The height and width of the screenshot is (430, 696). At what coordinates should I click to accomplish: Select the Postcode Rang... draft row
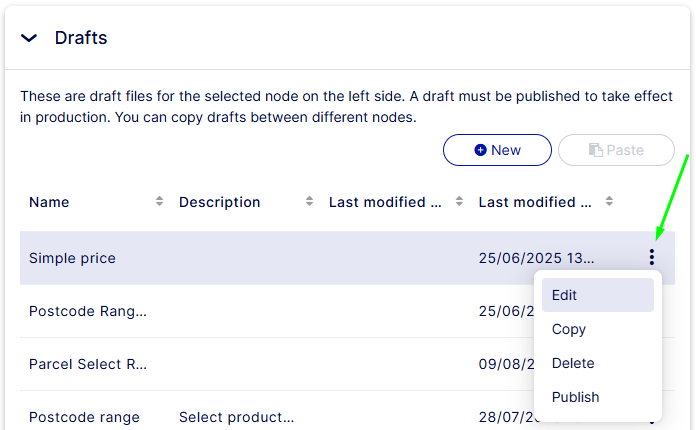[88, 311]
